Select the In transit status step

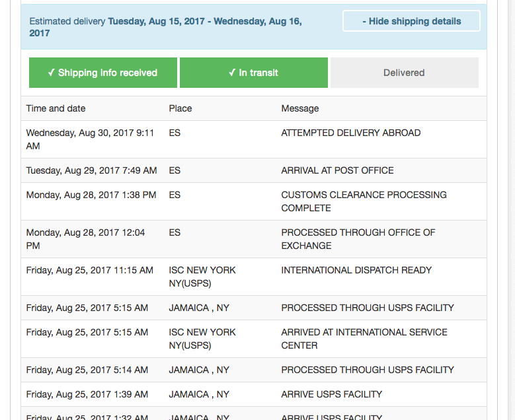254,73
